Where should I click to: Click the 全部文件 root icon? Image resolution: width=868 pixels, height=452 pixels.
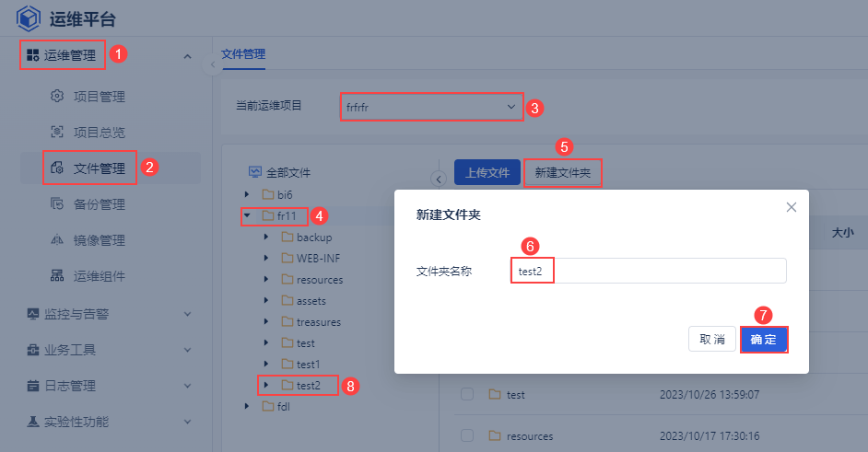click(x=254, y=172)
